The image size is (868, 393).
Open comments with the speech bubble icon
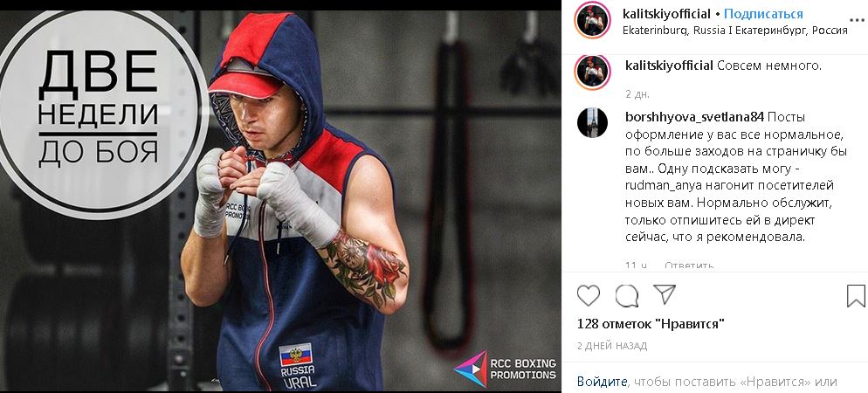[x=627, y=296]
